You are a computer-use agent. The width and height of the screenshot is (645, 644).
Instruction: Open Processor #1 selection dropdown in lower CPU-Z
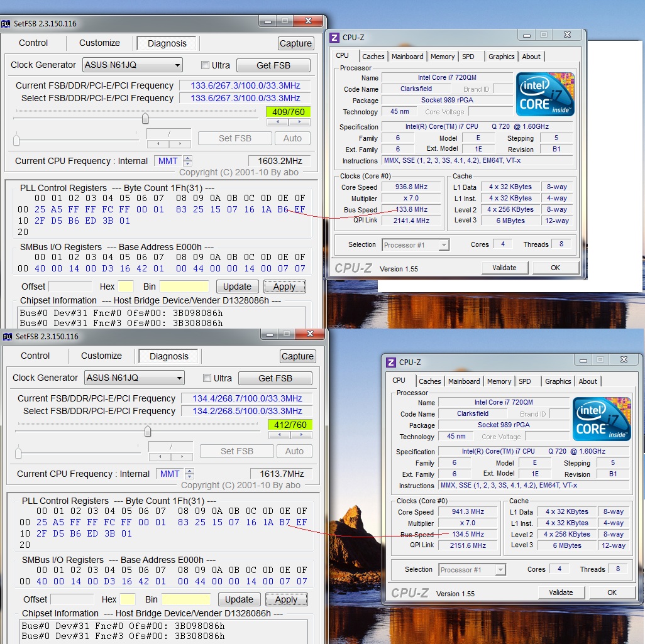coord(472,570)
